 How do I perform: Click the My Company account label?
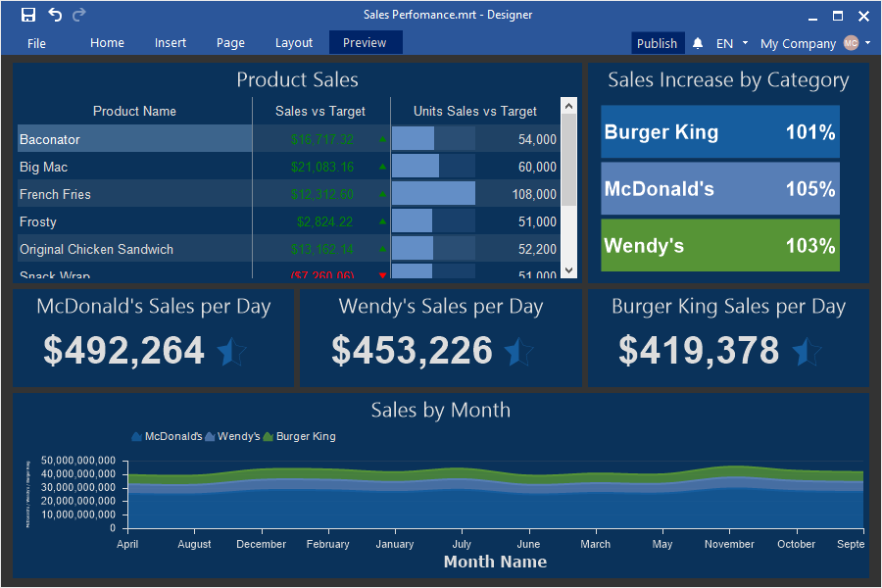pyautogui.click(x=798, y=43)
